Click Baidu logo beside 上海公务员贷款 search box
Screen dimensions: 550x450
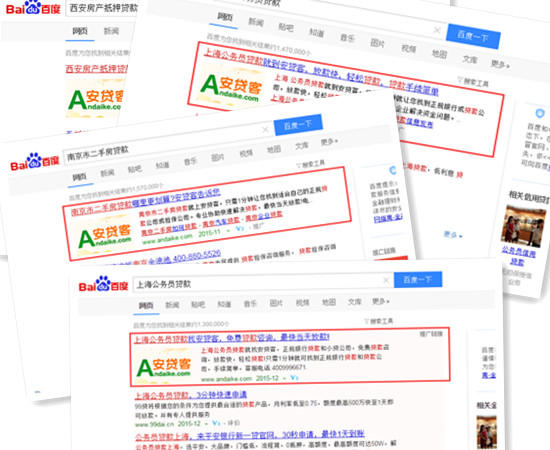tap(103, 284)
